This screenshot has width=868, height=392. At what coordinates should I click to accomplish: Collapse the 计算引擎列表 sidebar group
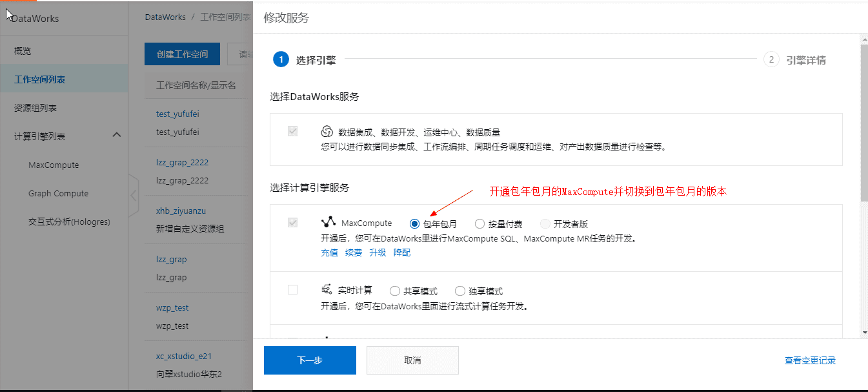(116, 135)
